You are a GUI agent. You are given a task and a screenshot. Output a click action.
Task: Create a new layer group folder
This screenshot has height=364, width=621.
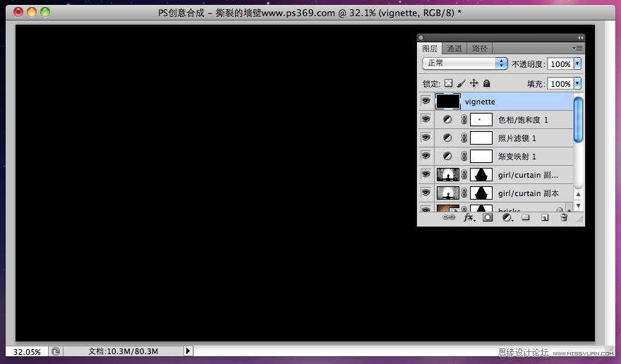click(526, 217)
